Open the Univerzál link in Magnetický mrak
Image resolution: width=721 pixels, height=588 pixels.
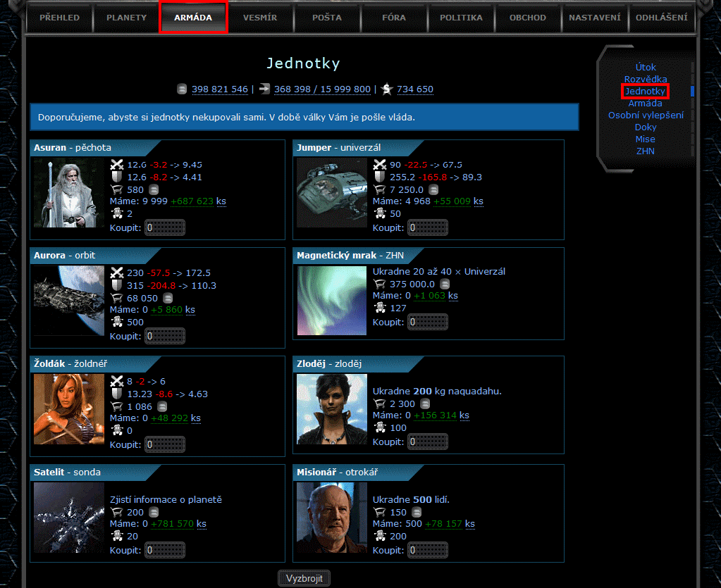(x=485, y=272)
